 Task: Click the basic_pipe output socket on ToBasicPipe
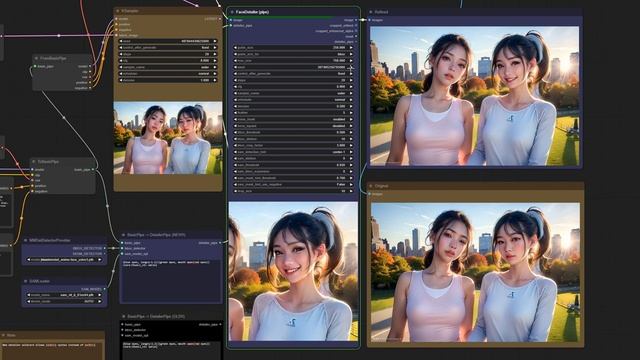93,169
